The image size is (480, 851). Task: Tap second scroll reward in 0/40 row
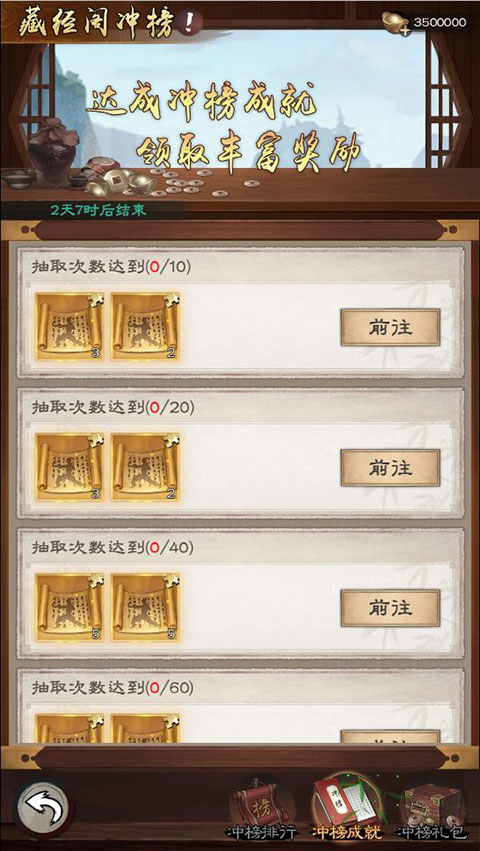[x=146, y=608]
